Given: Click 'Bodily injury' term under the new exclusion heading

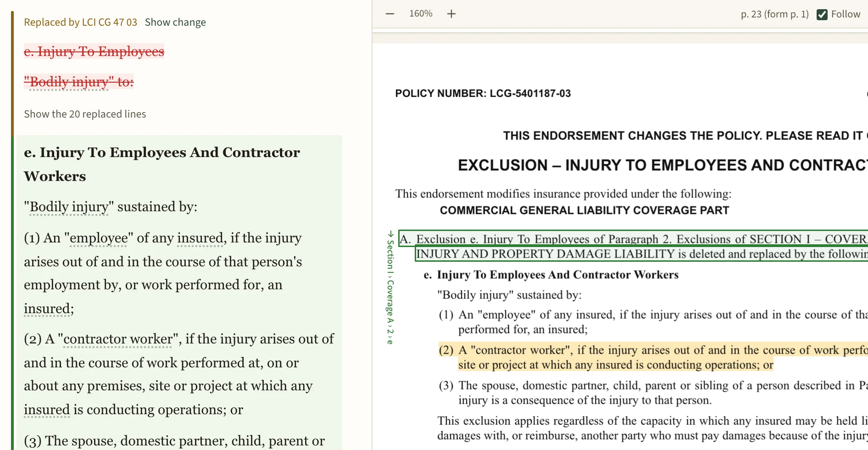Looking at the screenshot, I should [x=69, y=207].
